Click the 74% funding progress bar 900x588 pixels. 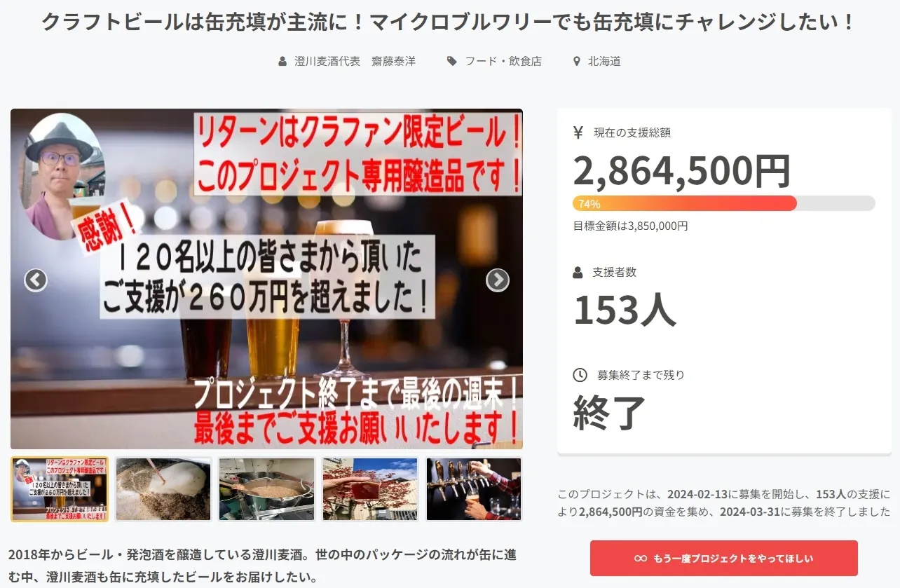[724, 203]
